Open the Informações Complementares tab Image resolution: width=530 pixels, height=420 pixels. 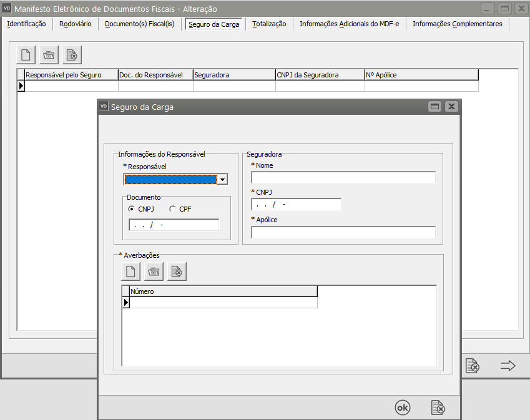click(457, 24)
